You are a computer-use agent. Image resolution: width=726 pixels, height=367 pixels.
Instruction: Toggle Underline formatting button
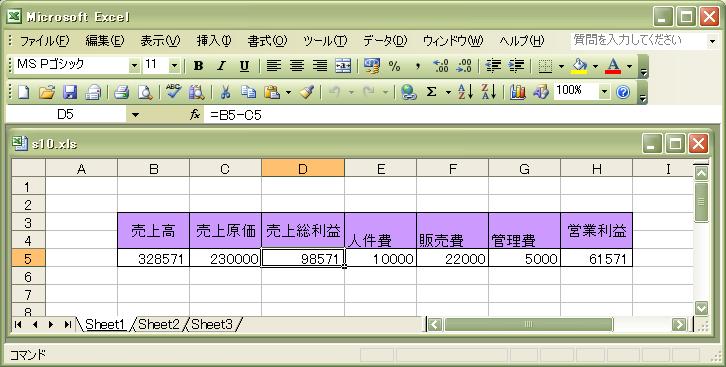click(x=244, y=66)
